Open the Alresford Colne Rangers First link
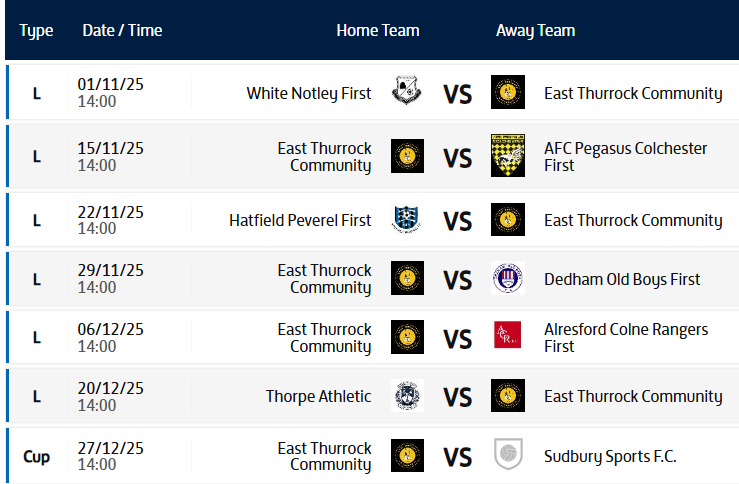The height and width of the screenshot is (484, 739). tap(625, 337)
